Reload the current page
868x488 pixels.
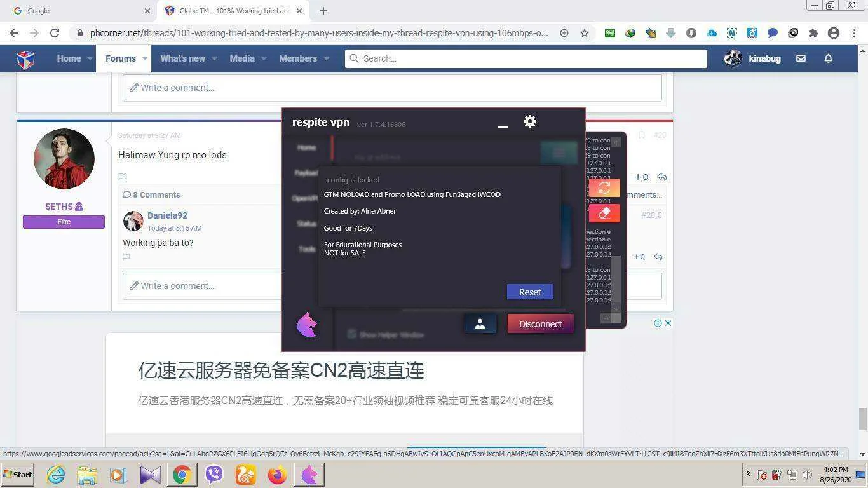(55, 33)
